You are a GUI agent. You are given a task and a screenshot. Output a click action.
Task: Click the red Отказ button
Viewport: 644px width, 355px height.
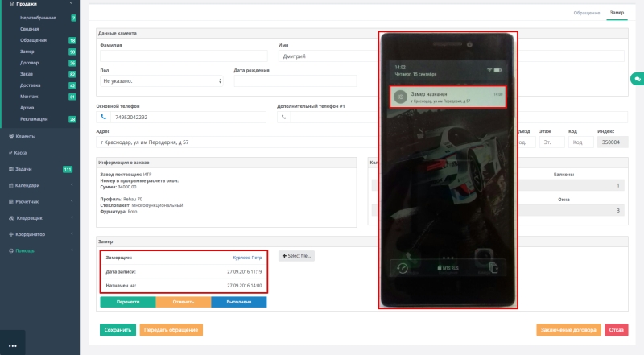pyautogui.click(x=616, y=330)
